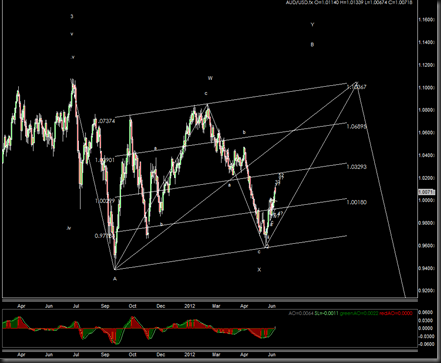
Task: Click the 1.07374 level label on left
Action: point(105,121)
